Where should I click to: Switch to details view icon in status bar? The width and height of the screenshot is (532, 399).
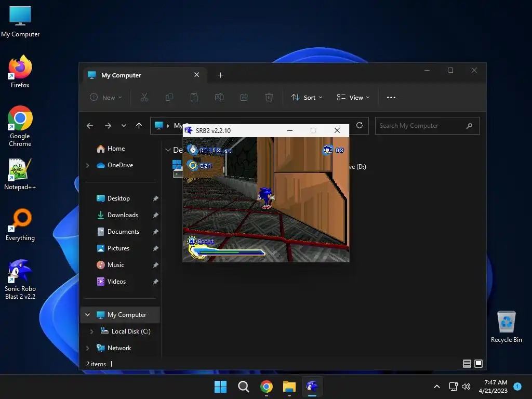point(467,364)
